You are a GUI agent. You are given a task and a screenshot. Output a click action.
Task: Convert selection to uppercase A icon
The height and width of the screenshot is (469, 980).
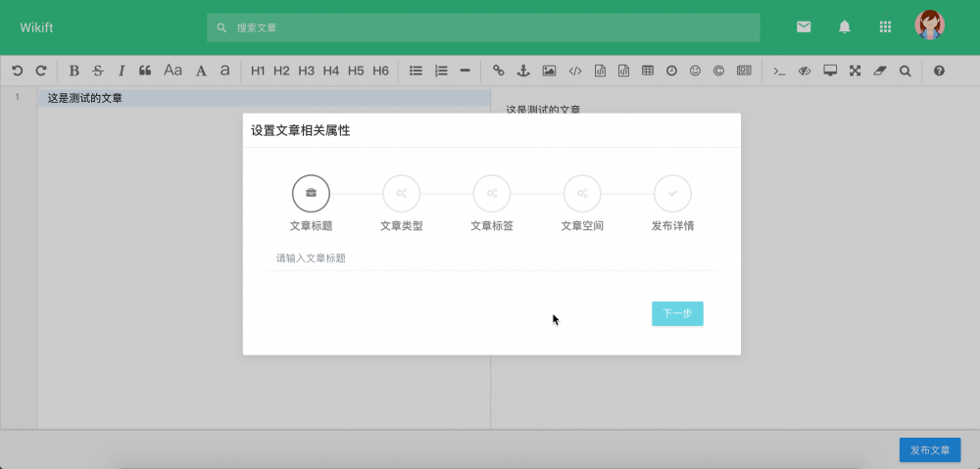tap(201, 70)
